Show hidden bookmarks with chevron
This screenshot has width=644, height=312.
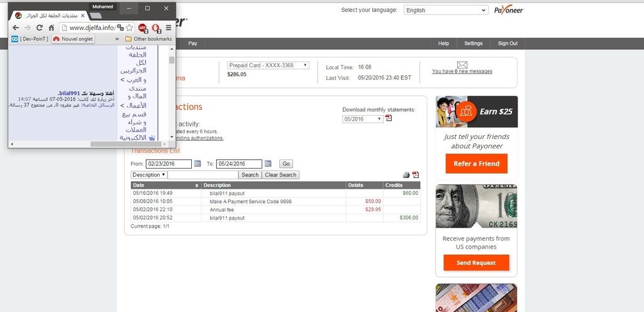click(x=117, y=39)
